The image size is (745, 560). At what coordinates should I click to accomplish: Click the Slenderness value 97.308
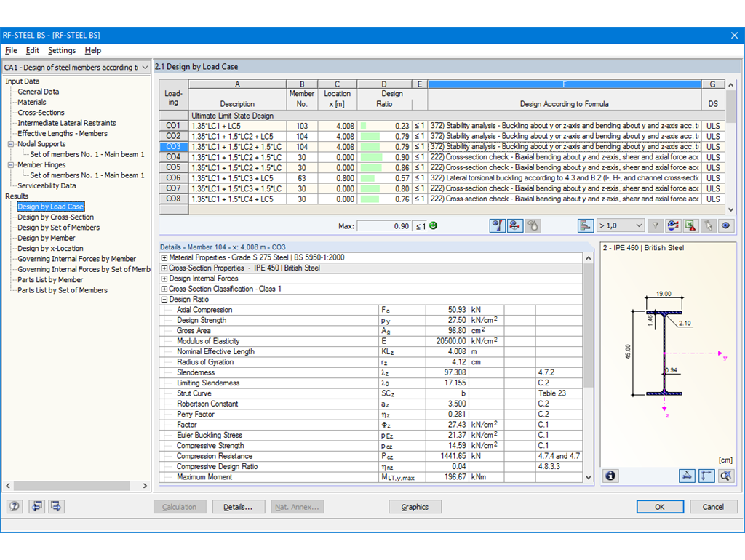(x=447, y=372)
